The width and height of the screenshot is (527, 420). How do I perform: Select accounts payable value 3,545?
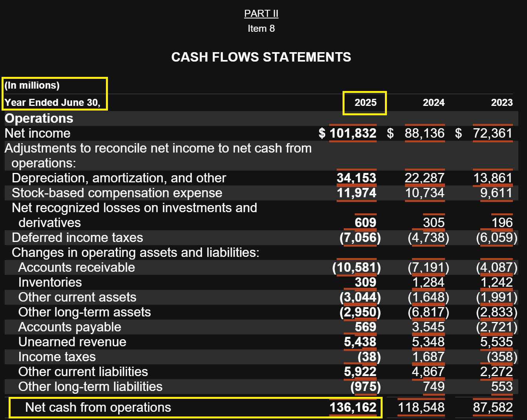click(x=428, y=327)
